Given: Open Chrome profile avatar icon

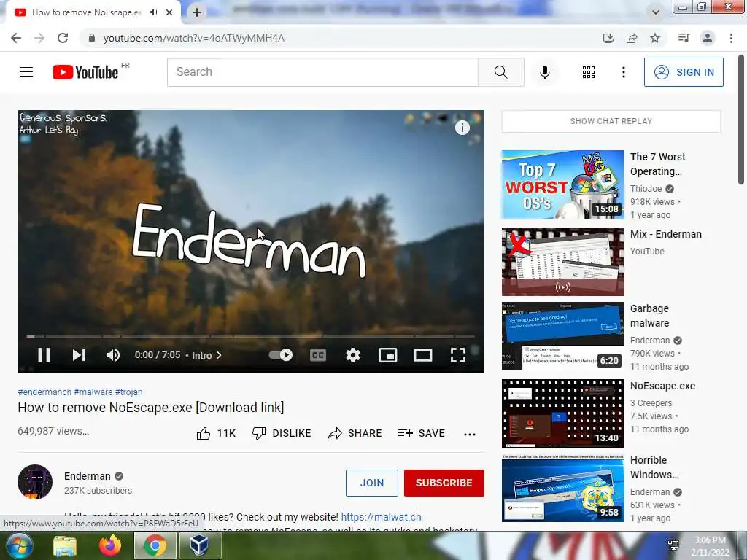Looking at the screenshot, I should [x=708, y=38].
